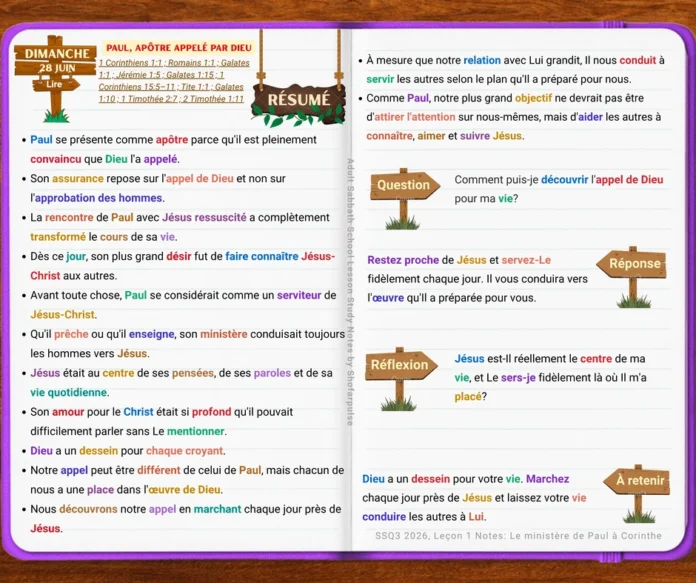The width and height of the screenshot is (696, 583).
Task: Click the À retenir signpost icon
Action: (x=637, y=494)
